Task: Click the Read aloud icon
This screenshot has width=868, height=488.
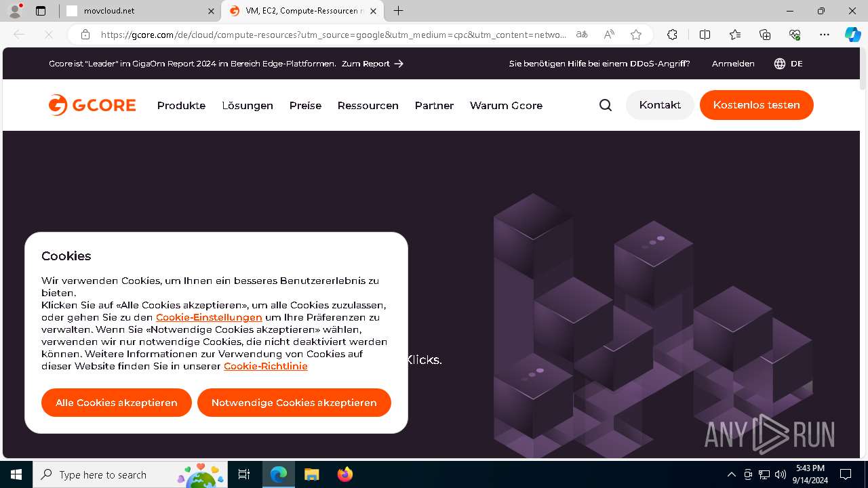Action: 609,35
